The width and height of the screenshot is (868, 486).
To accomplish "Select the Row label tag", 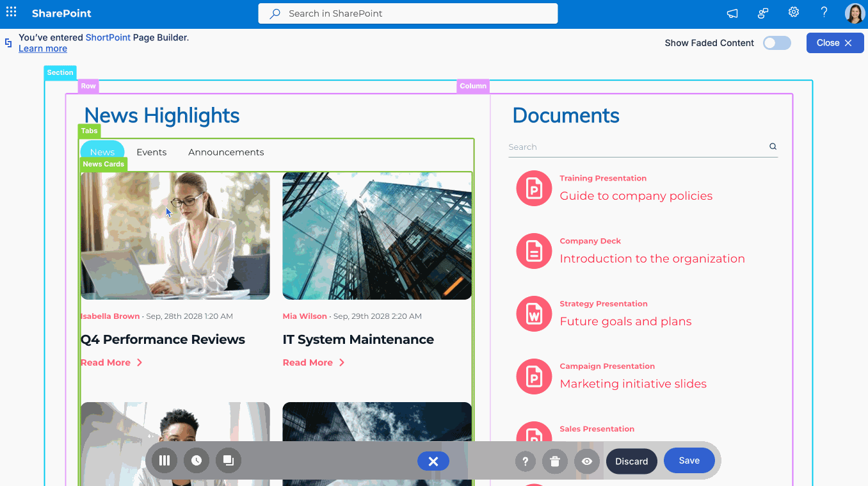I will pyautogui.click(x=88, y=86).
